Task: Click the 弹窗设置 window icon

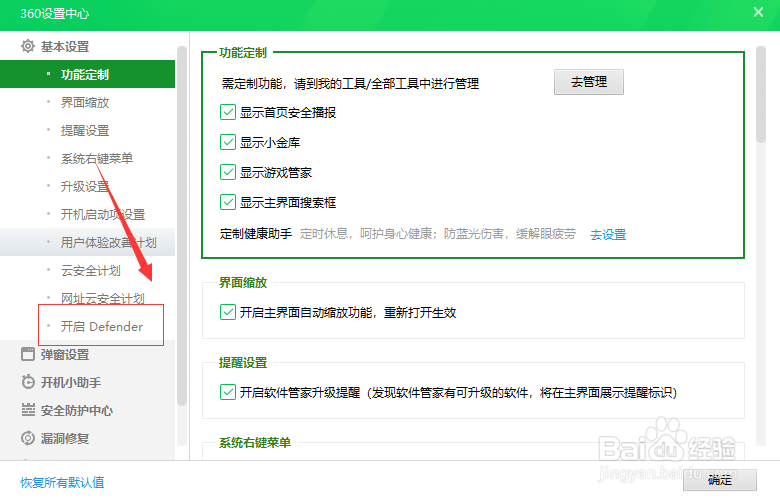Action: click(28, 354)
